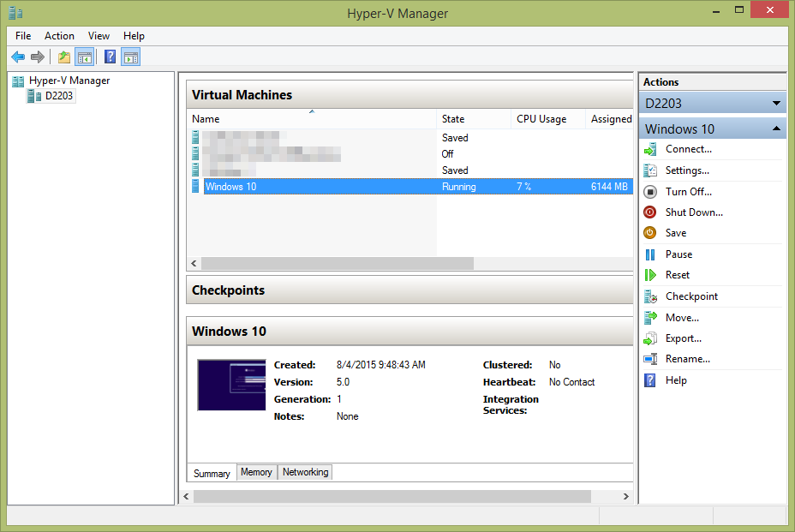This screenshot has width=795, height=532.
Task: Collapse the D2203 actions section
Action: 776,104
